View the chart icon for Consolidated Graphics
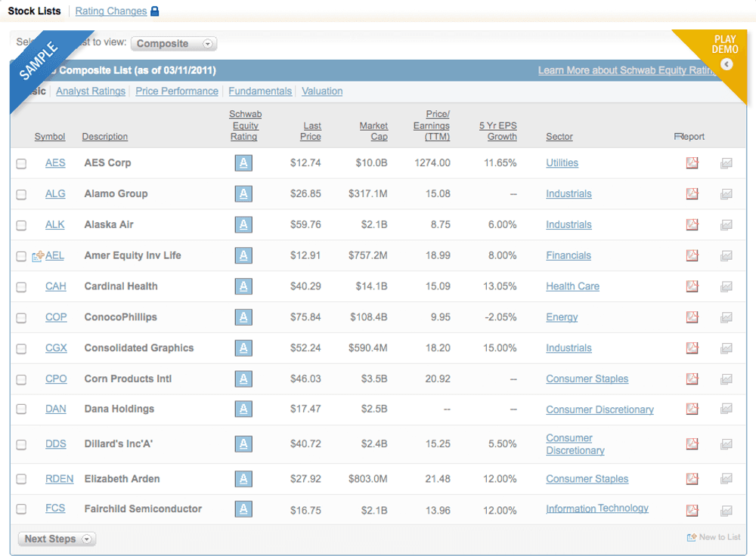The height and width of the screenshot is (556, 756). (x=726, y=348)
